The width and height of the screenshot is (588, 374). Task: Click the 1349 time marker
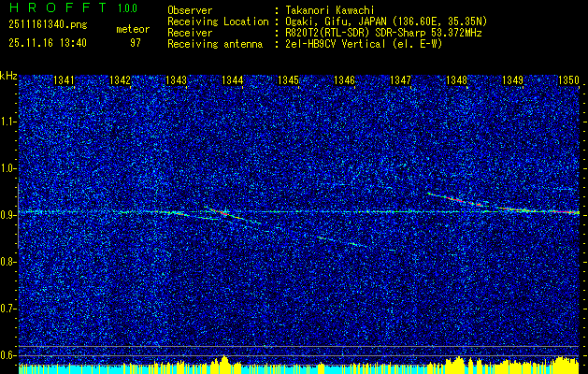pyautogui.click(x=512, y=80)
